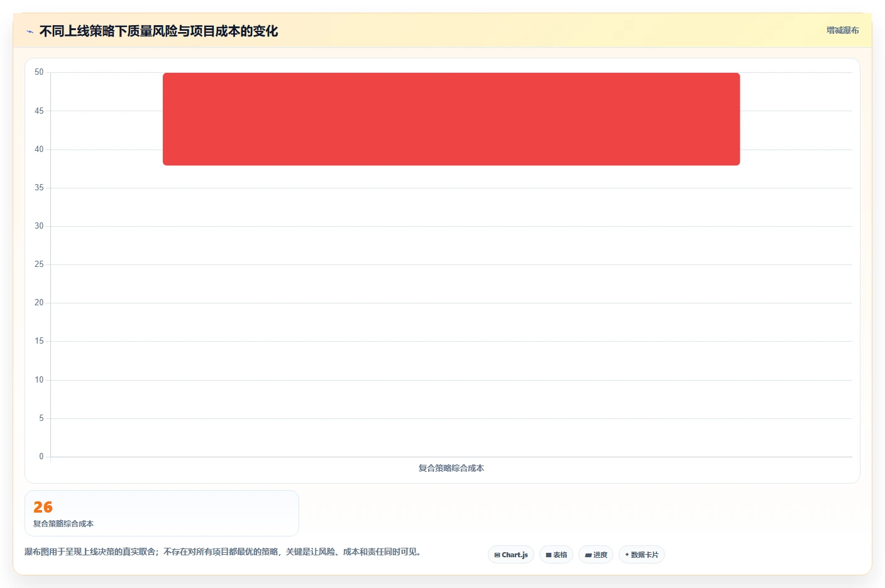Select the 表格 chip
Screen dimensions: 885x588
[x=556, y=555]
